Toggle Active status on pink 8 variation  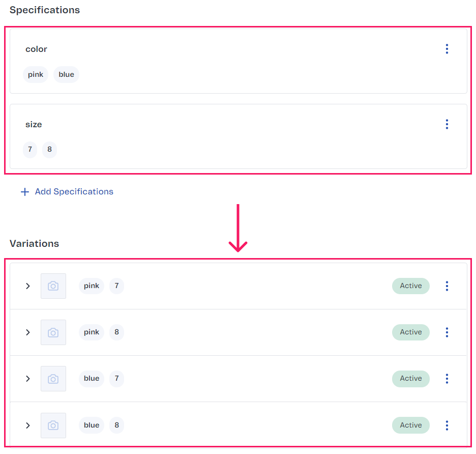[410, 332]
